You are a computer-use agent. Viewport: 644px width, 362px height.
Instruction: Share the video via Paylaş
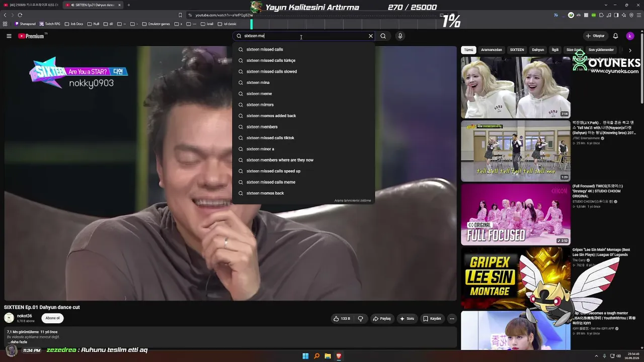[x=382, y=319]
